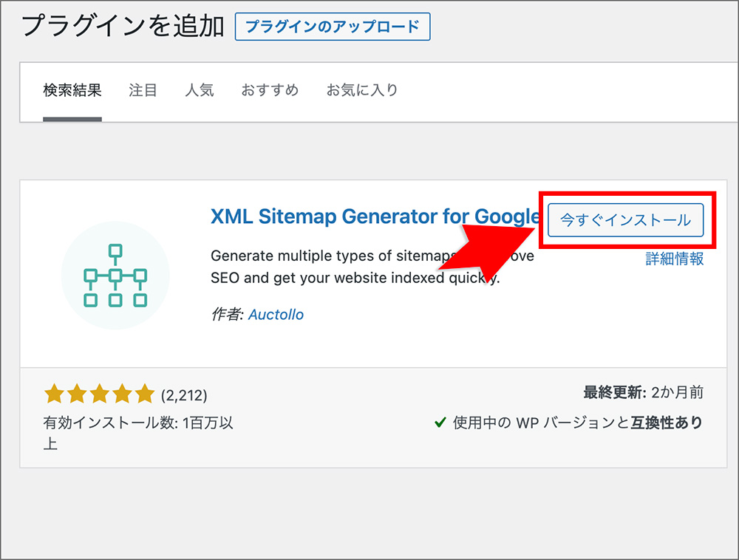Go to the おすすめ tab
The width and height of the screenshot is (739, 560).
click(270, 90)
